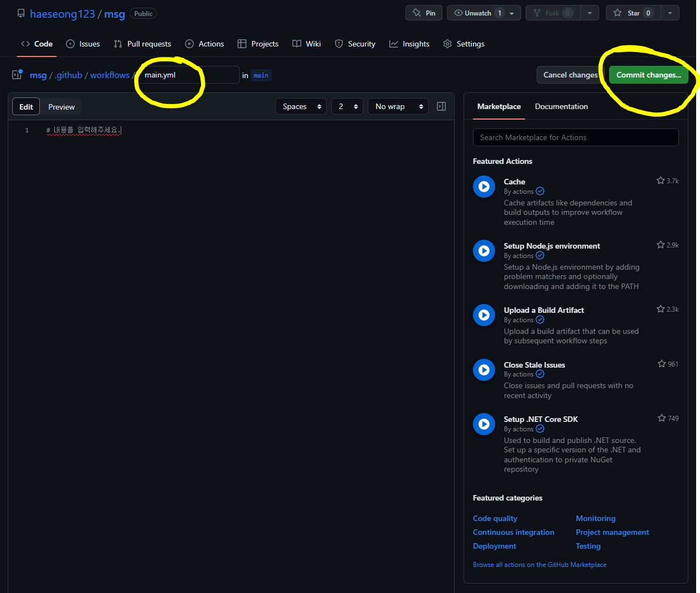
Task: Select the Edit editor mode
Action: click(26, 107)
